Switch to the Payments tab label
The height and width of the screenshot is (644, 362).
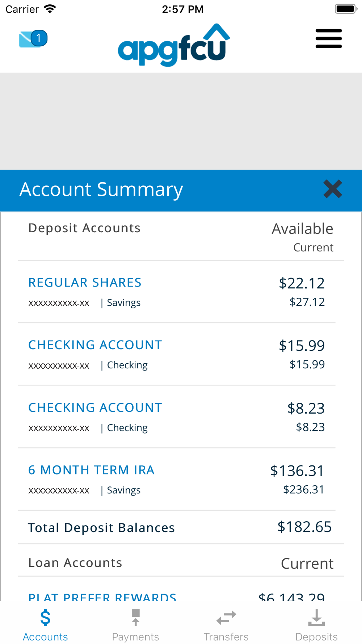(x=136, y=637)
